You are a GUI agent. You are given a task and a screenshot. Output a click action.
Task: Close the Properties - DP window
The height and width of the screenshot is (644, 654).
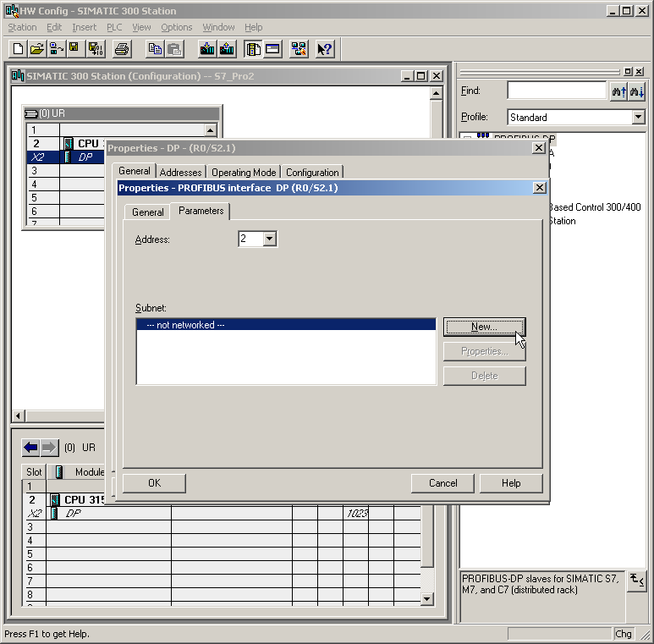point(539,148)
